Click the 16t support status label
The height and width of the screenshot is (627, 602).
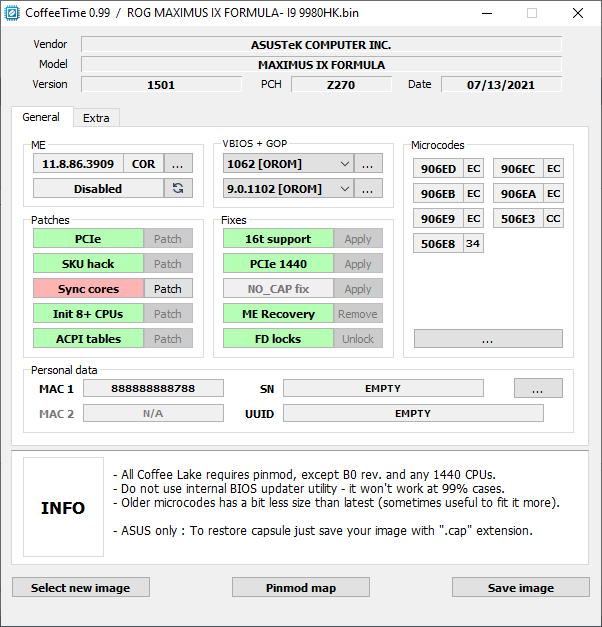tap(278, 239)
